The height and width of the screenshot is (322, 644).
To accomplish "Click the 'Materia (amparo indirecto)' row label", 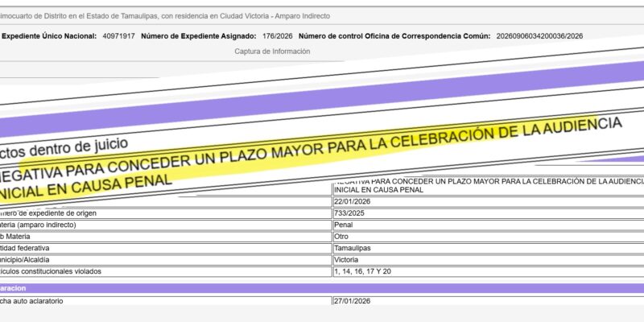I will pos(48,225).
